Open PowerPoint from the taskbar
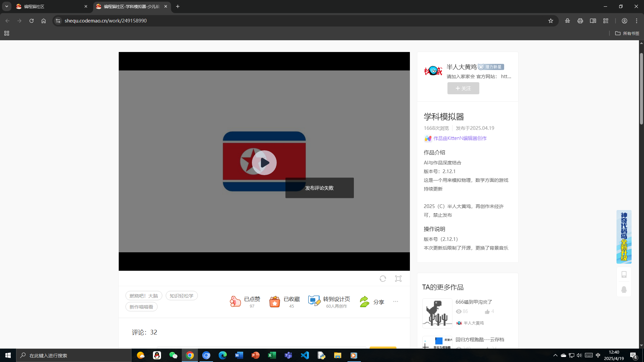Screen dimensions: 644x362 [x=256, y=355]
